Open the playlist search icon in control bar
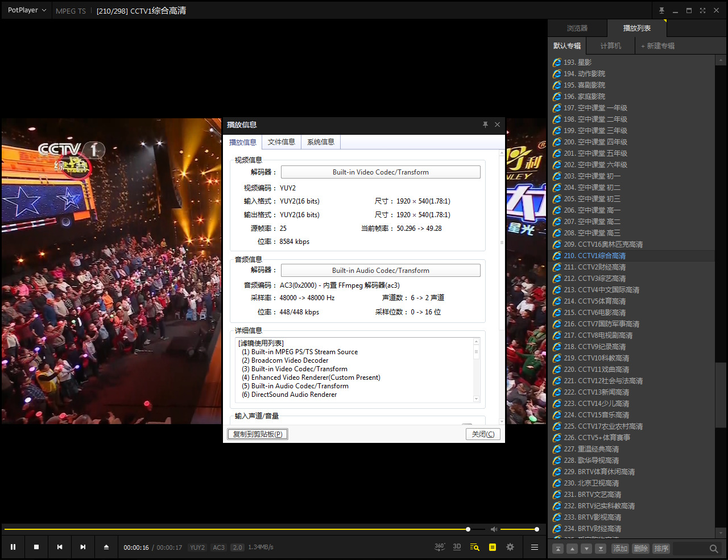Image resolution: width=728 pixels, height=560 pixels. 474,547
